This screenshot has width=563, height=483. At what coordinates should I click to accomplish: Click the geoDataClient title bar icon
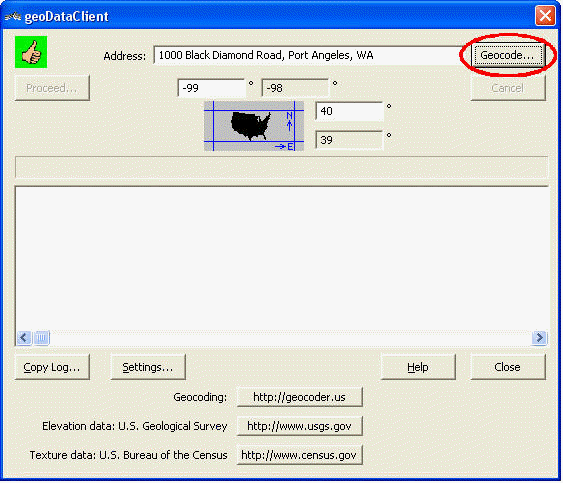pyautogui.click(x=13, y=16)
